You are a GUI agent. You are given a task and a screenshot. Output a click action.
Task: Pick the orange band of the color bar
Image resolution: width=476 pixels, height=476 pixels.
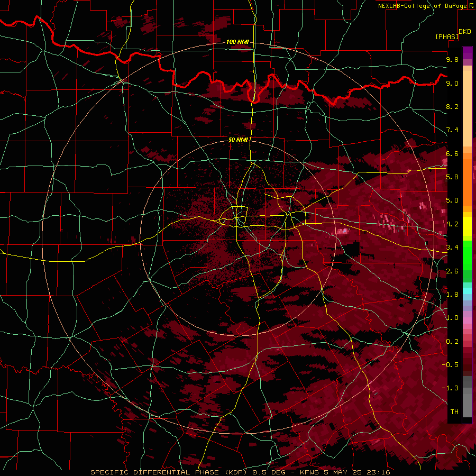(x=467, y=182)
